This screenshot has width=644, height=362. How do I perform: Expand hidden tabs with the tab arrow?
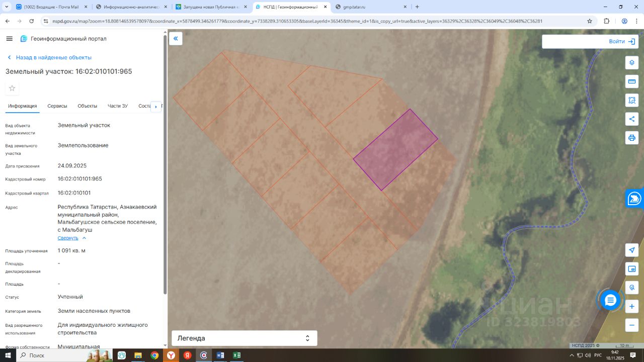pyautogui.click(x=156, y=107)
